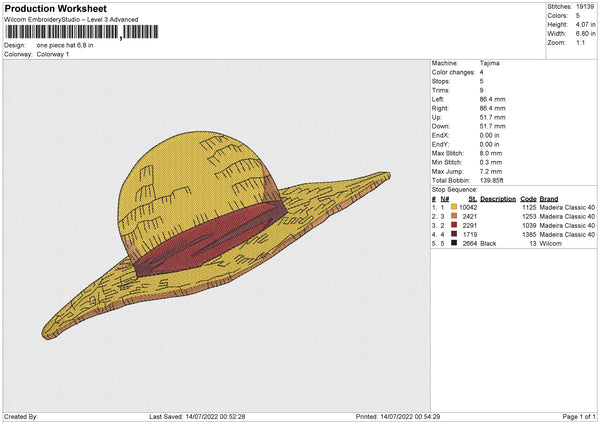Click the "Stop Sequence:" heading

pos(455,189)
